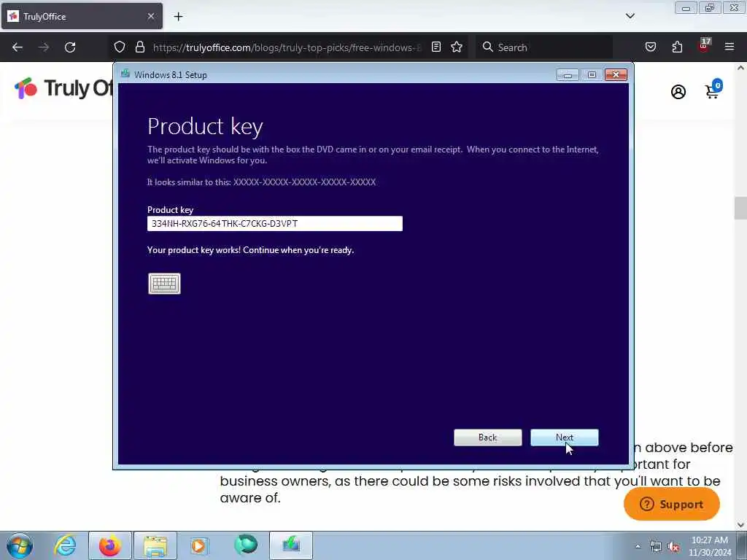747x560 pixels.
Task: Open the Save to Pocket icon
Action: click(651, 47)
